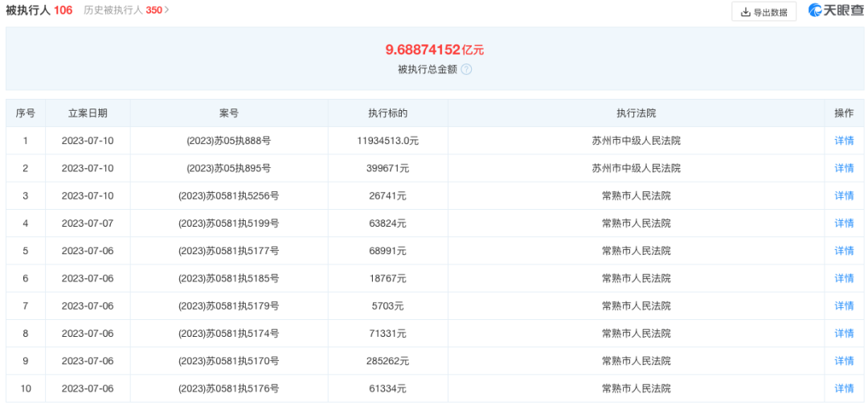This screenshot has height=406, width=868.
Task: Open 详情 for case 苏0581执5176号
Action: (x=844, y=388)
